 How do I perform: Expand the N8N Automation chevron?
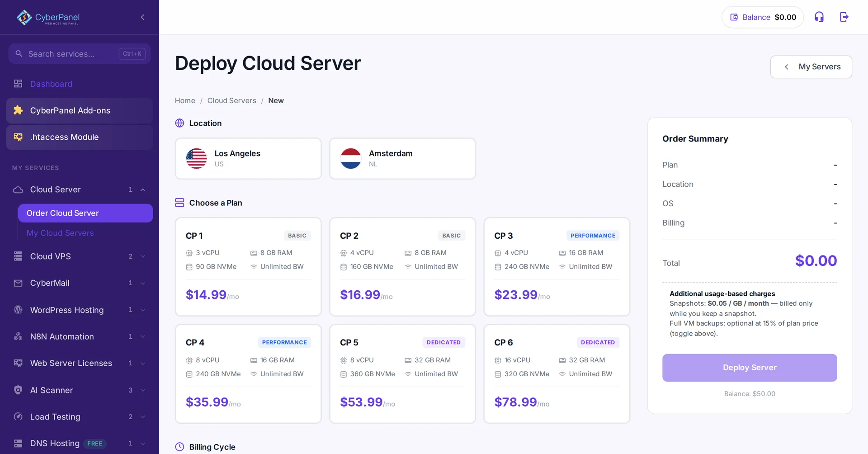[143, 336]
